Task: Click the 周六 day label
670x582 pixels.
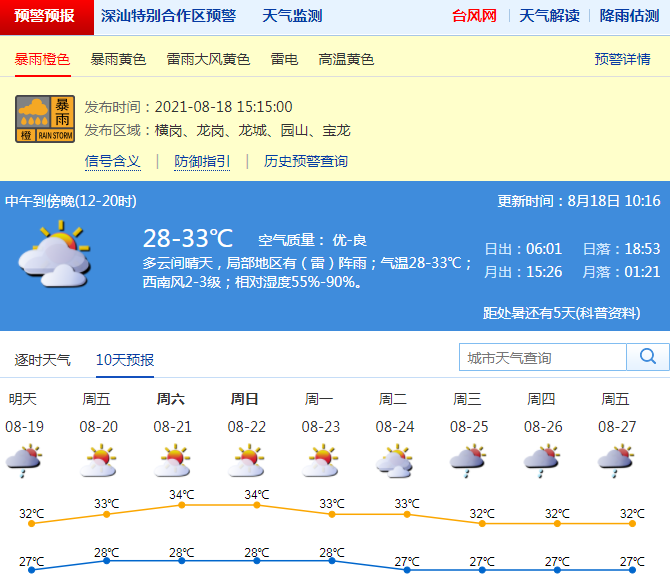Action: coord(170,399)
